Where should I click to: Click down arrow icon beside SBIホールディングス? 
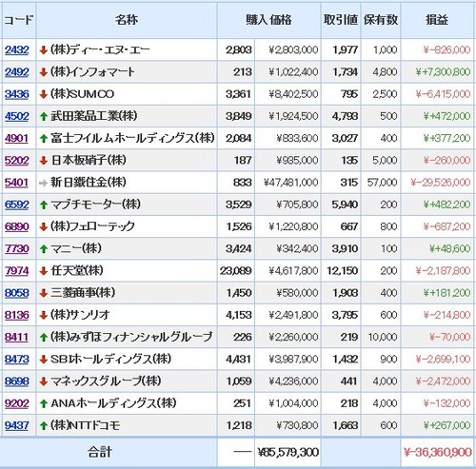(44, 360)
